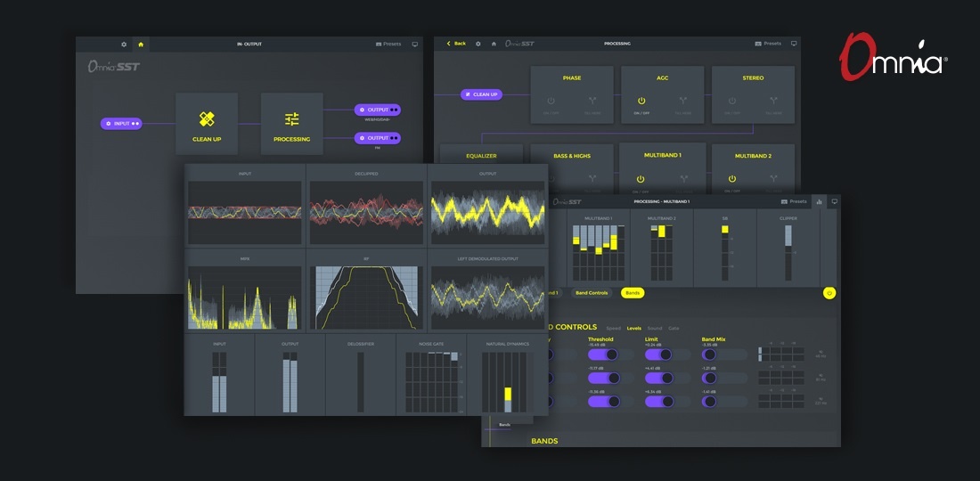Open Presets in the Processing window
980x481 pixels.
tap(768, 43)
